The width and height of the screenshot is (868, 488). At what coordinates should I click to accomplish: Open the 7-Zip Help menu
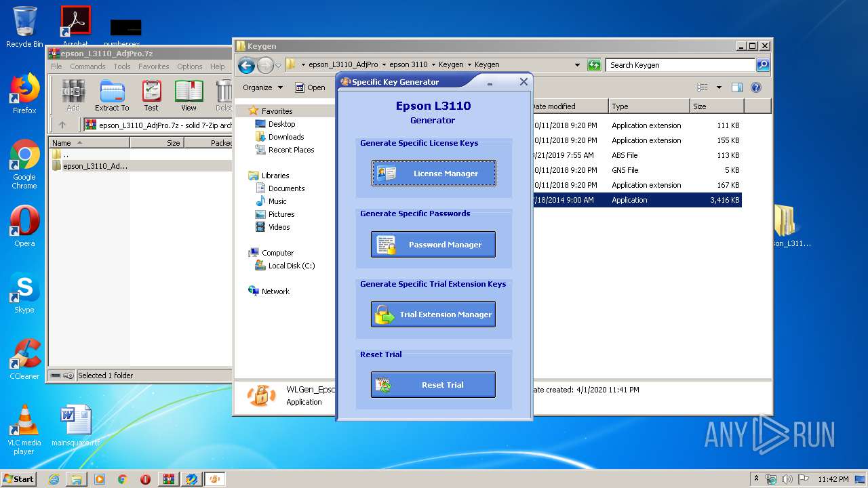[x=217, y=66]
